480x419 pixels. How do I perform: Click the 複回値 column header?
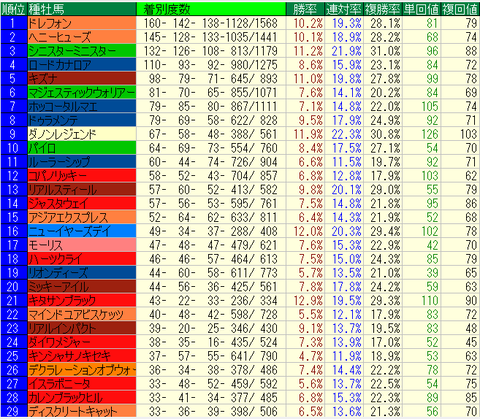pos(460,9)
